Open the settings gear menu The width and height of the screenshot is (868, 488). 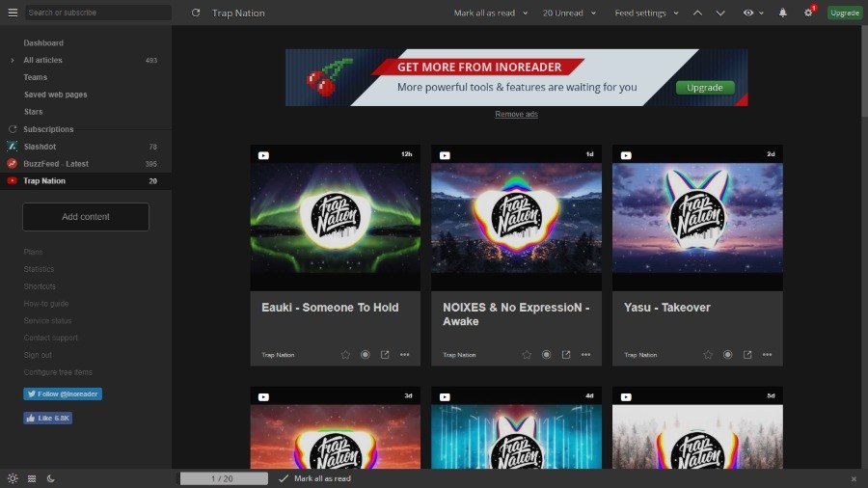tap(808, 13)
